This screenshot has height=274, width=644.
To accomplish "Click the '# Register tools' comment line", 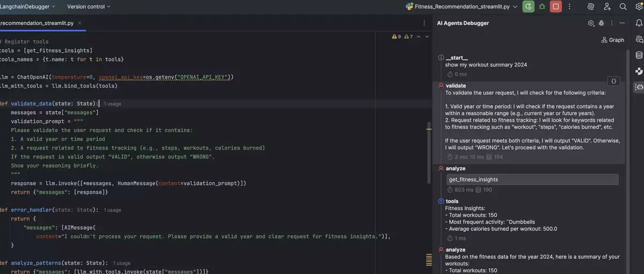I will point(24,41).
